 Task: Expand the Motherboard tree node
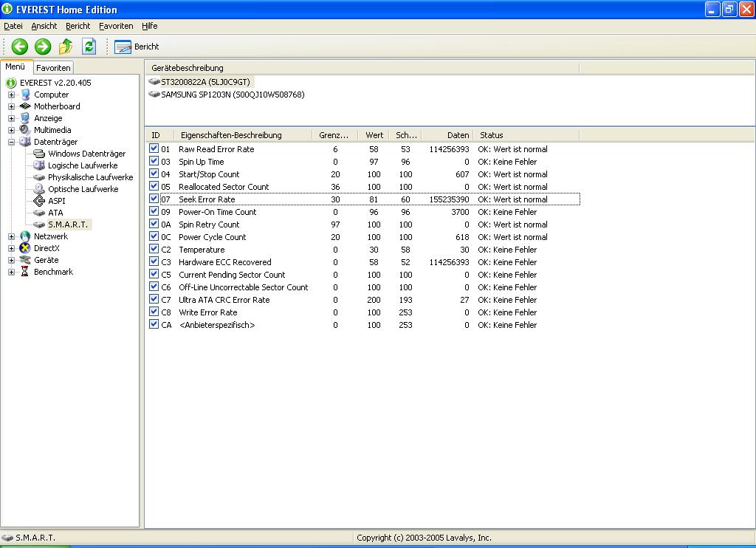pyautogui.click(x=11, y=106)
